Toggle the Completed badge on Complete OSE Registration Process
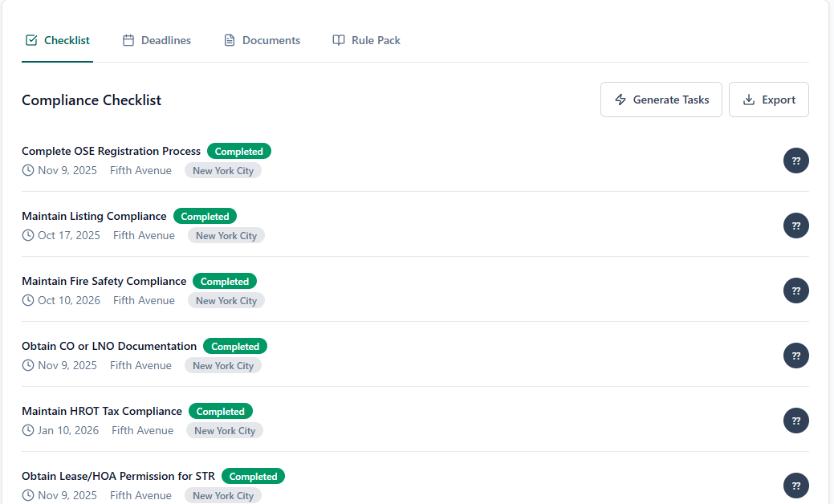The image size is (834, 504). (x=238, y=151)
